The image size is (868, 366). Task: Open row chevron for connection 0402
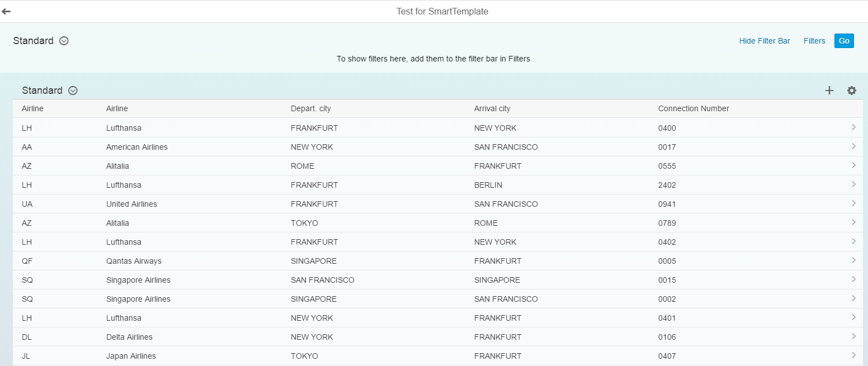[853, 241]
